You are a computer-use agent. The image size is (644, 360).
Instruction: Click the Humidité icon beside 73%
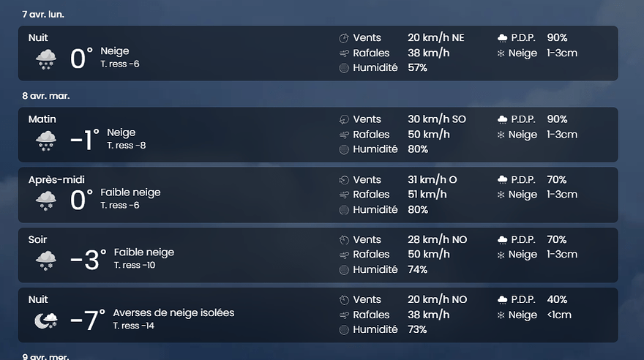click(344, 330)
